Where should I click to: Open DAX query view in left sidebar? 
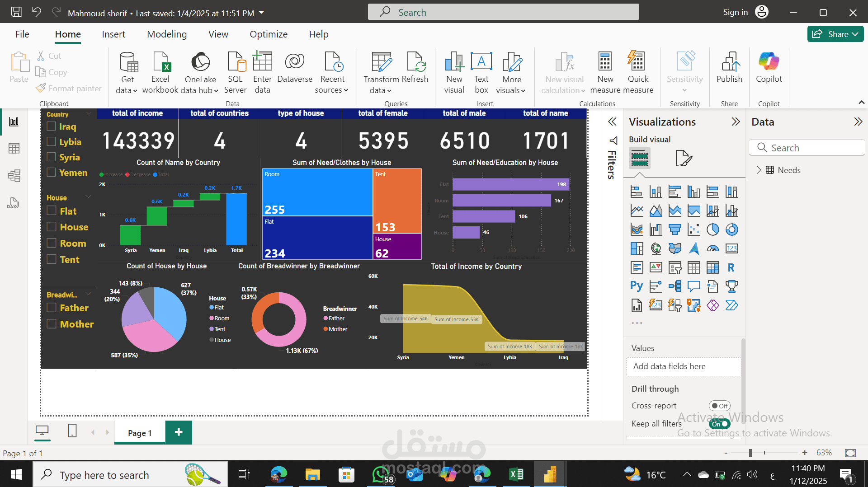(x=13, y=203)
